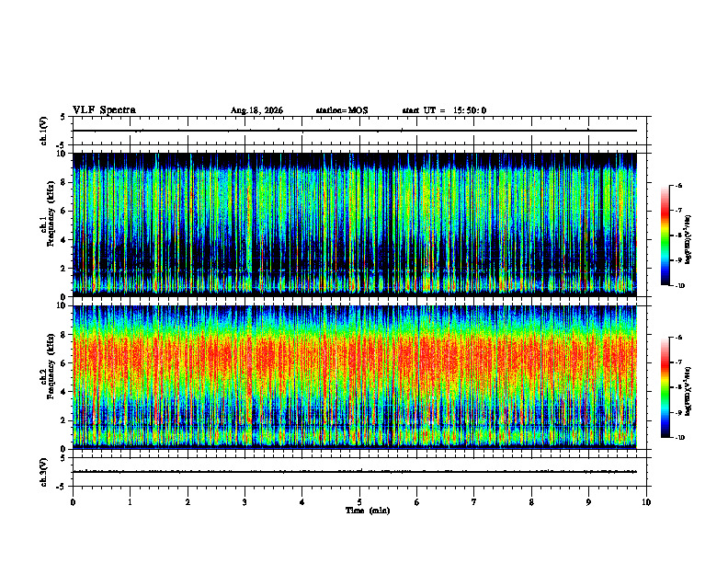Click tick label "2" on Time axis

(x=188, y=502)
